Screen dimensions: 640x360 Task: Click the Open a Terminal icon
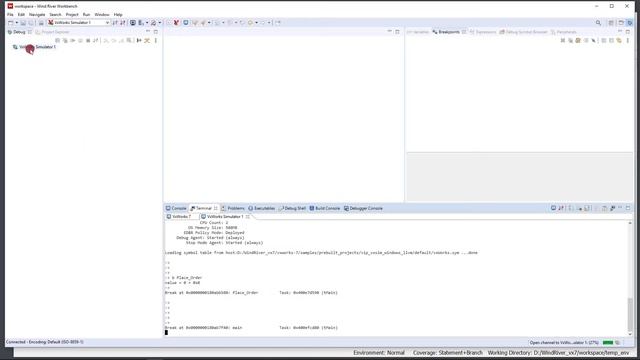click(x=553, y=208)
